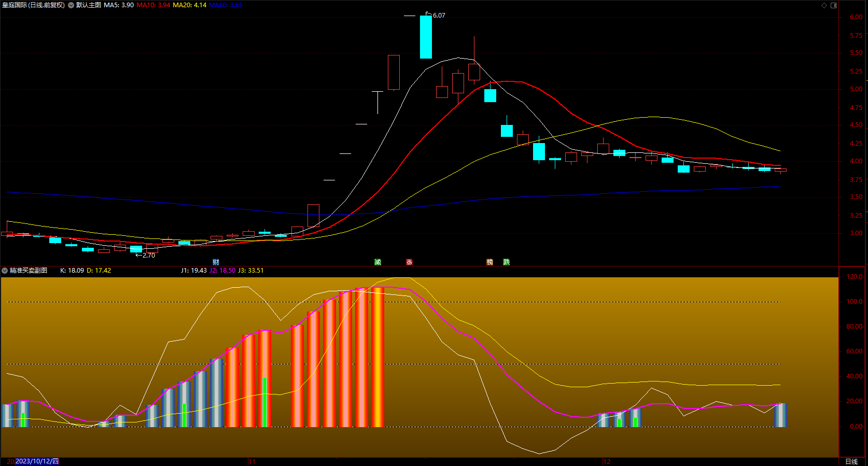The width and height of the screenshot is (868, 466).
Task: Click the 6.07 high price annotation
Action: click(x=439, y=16)
